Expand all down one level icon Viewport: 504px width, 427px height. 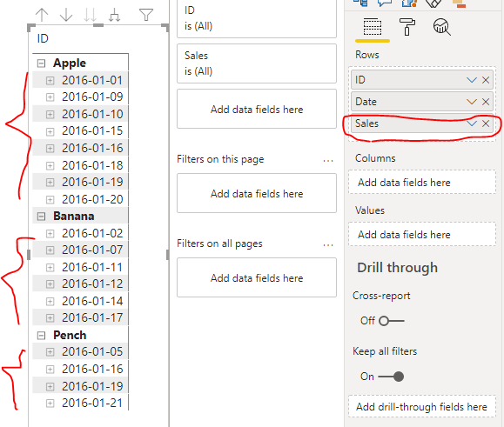click(114, 15)
